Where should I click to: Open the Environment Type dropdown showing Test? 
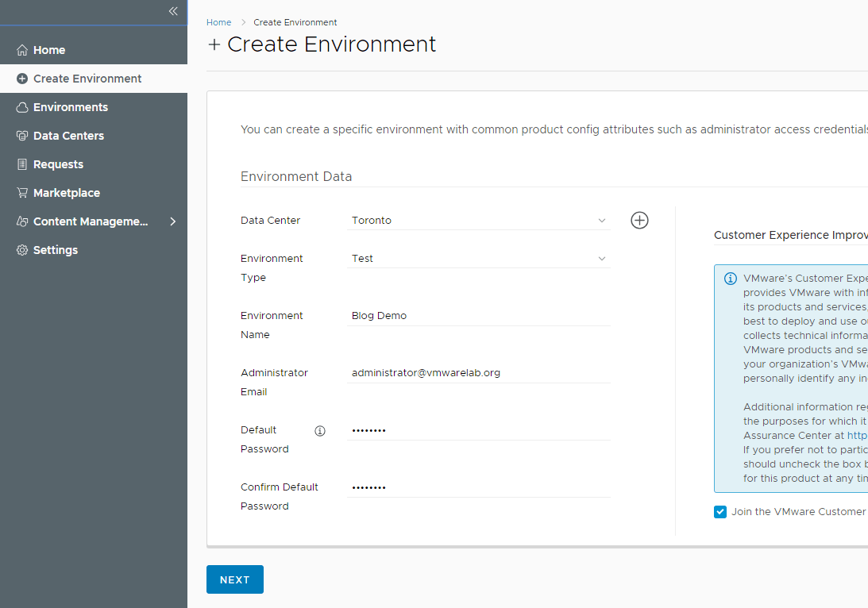(x=478, y=259)
